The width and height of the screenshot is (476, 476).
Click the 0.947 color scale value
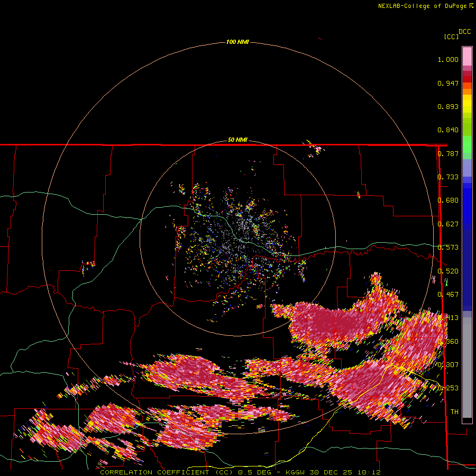point(448,83)
